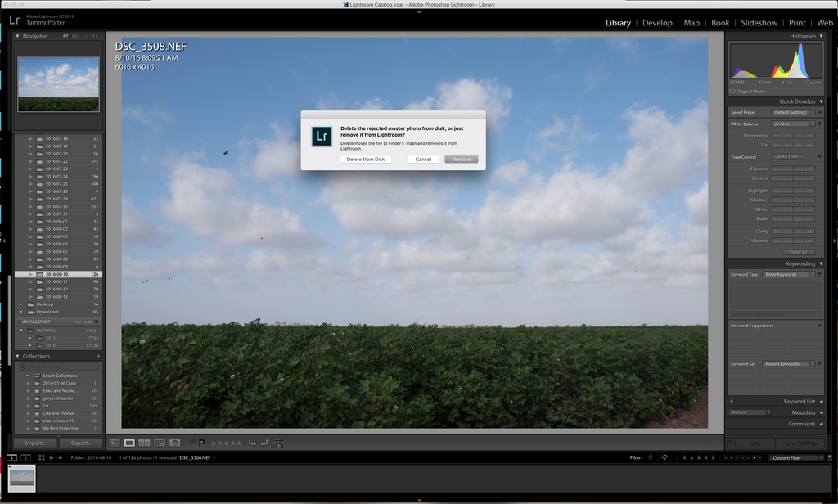The width and height of the screenshot is (838, 504).
Task: Cancel the delete rejected photo dialog
Action: pyautogui.click(x=423, y=159)
